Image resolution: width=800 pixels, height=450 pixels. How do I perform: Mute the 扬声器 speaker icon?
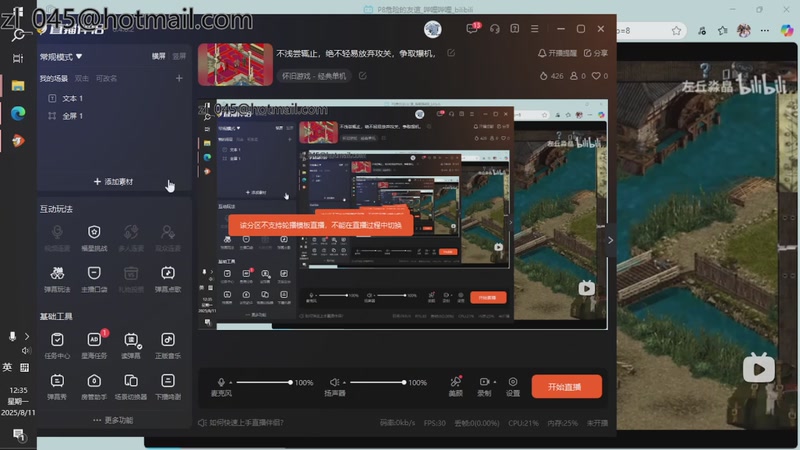pos(334,382)
